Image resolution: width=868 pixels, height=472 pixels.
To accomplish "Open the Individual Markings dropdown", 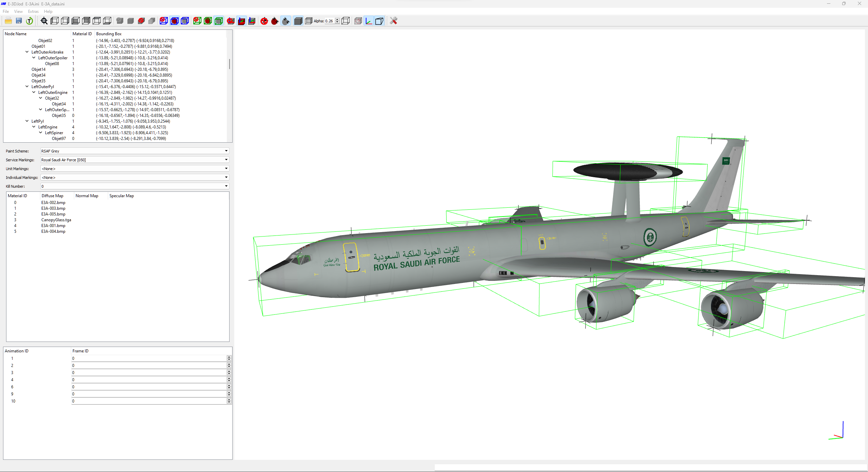I will (x=135, y=178).
